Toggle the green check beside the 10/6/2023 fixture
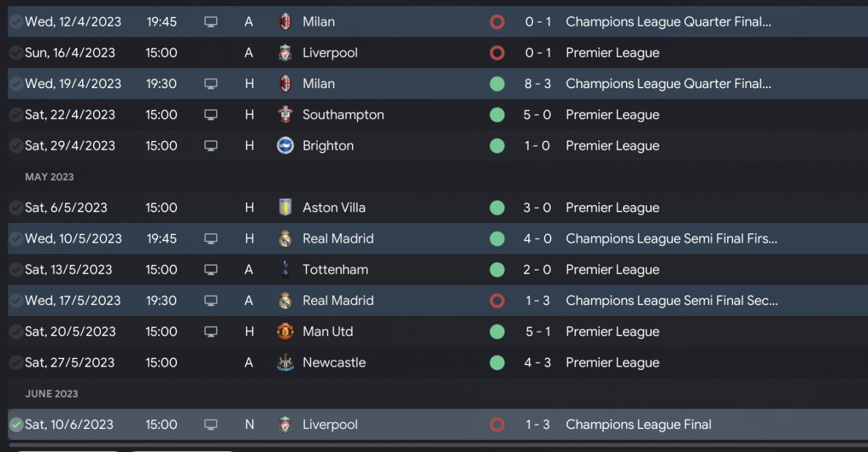The width and height of the screenshot is (868, 452). click(x=16, y=425)
